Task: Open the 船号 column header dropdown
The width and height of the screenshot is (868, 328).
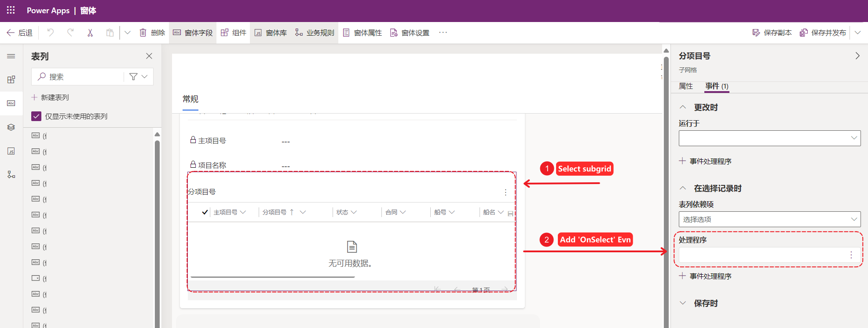Action: tap(452, 212)
